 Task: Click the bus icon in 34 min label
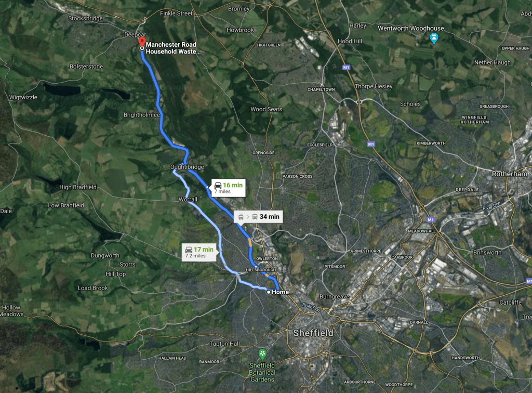tap(255, 217)
